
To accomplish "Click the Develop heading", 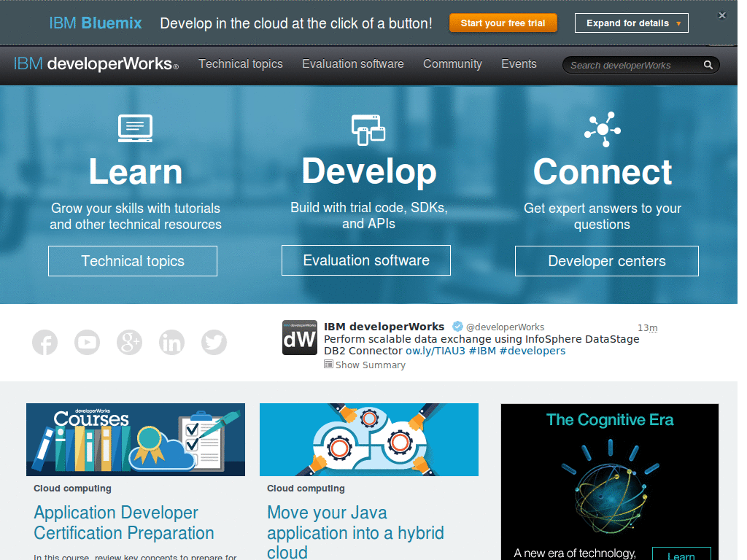I will coord(369,171).
